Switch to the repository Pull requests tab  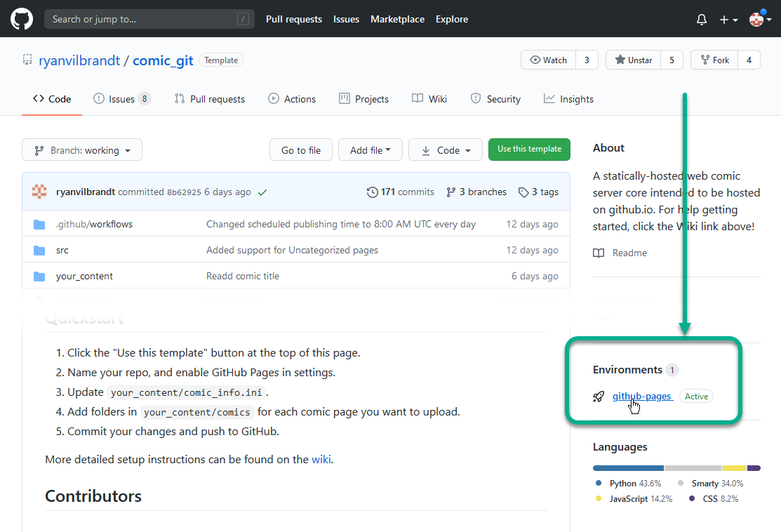[210, 99]
